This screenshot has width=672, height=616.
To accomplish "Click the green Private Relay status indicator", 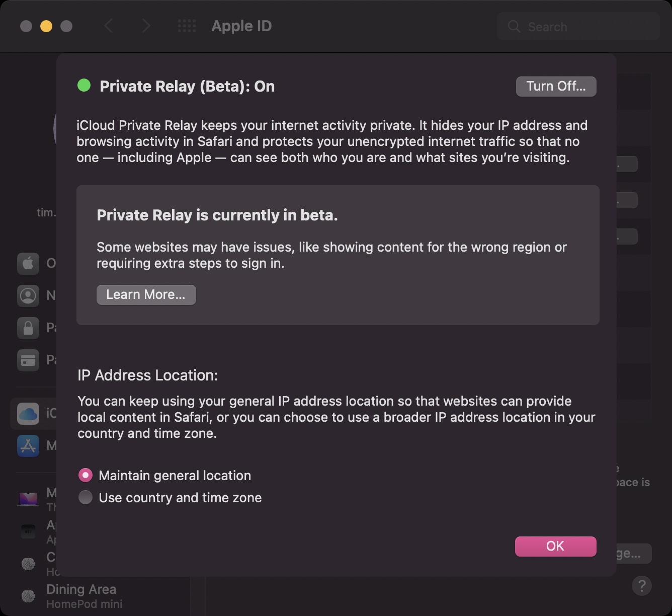I will pyautogui.click(x=84, y=86).
